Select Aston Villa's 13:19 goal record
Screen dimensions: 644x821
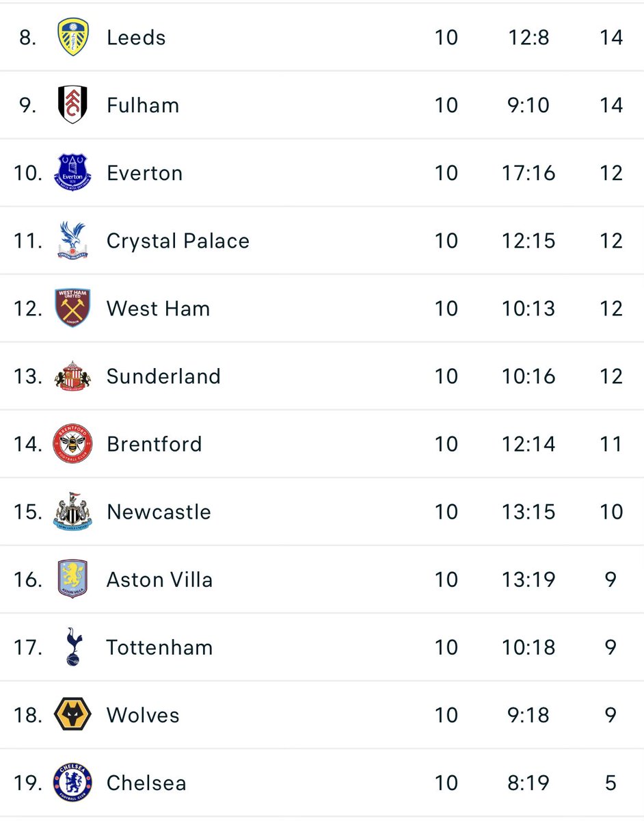(x=528, y=579)
